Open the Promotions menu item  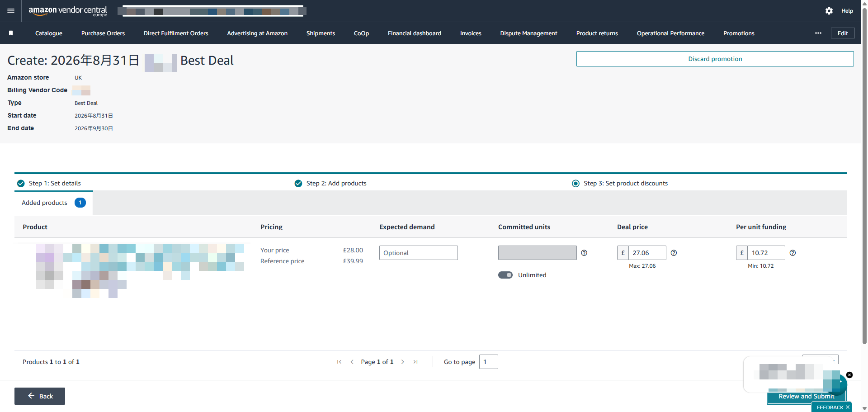[739, 33]
